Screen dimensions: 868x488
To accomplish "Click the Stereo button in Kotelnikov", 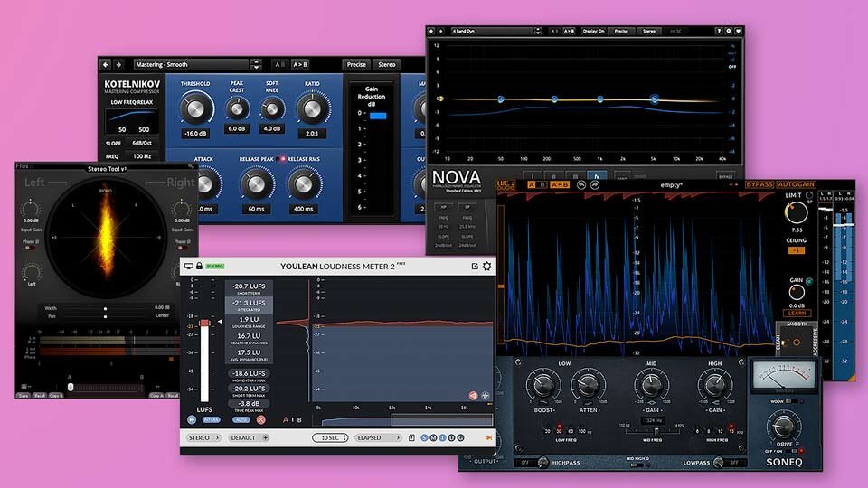I will 386,65.
